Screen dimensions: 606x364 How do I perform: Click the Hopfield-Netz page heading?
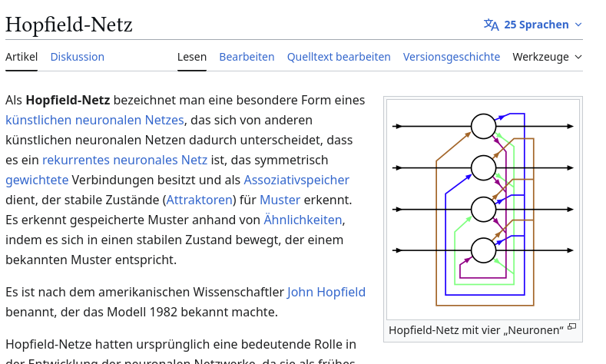pos(69,25)
